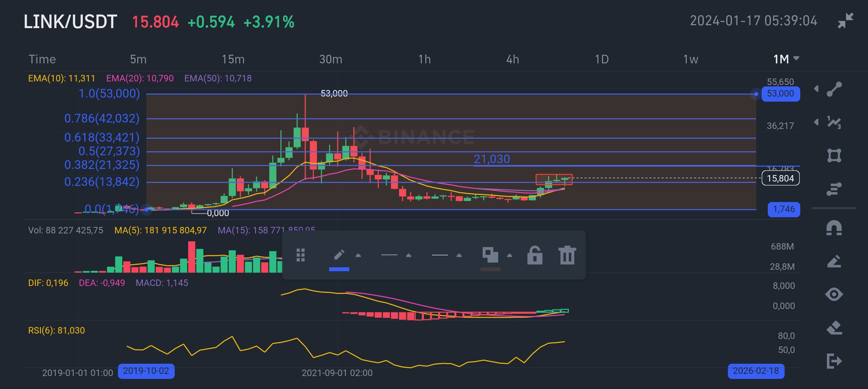Switch to the 1D timeframe tab
This screenshot has width=868, height=389.
click(601, 59)
